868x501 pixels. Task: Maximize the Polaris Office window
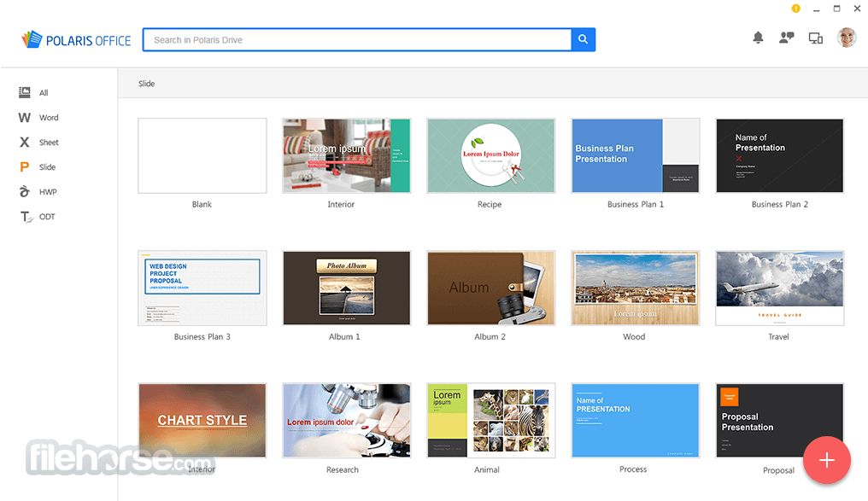pyautogui.click(x=836, y=9)
